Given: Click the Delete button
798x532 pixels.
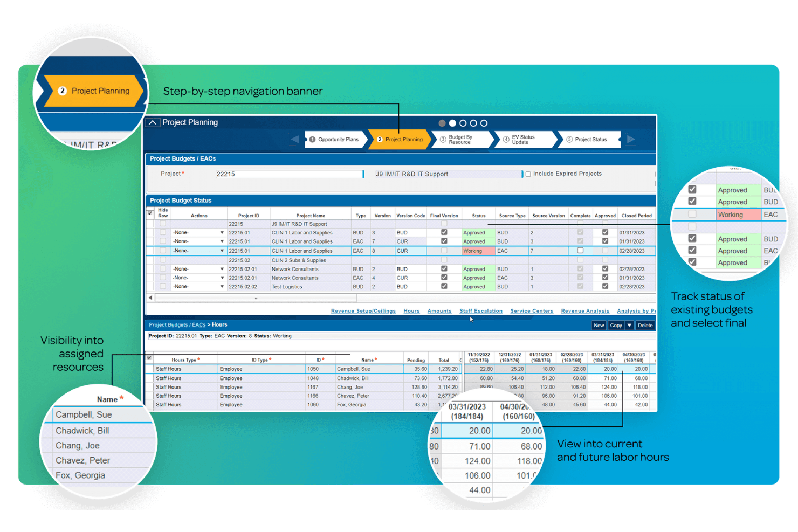Looking at the screenshot, I should [645, 326].
